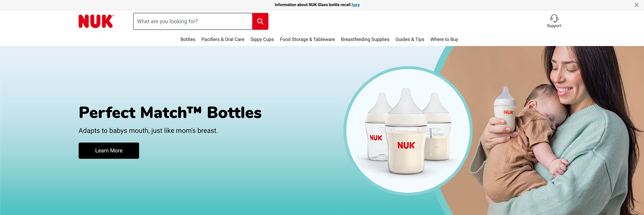Open the Guides & Tips menu
Screen dimensions: 644x215
click(x=410, y=39)
